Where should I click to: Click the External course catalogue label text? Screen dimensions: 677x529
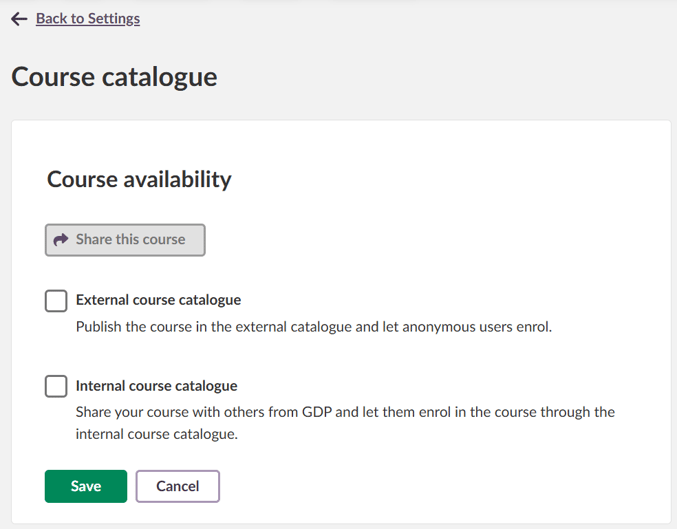click(x=158, y=300)
